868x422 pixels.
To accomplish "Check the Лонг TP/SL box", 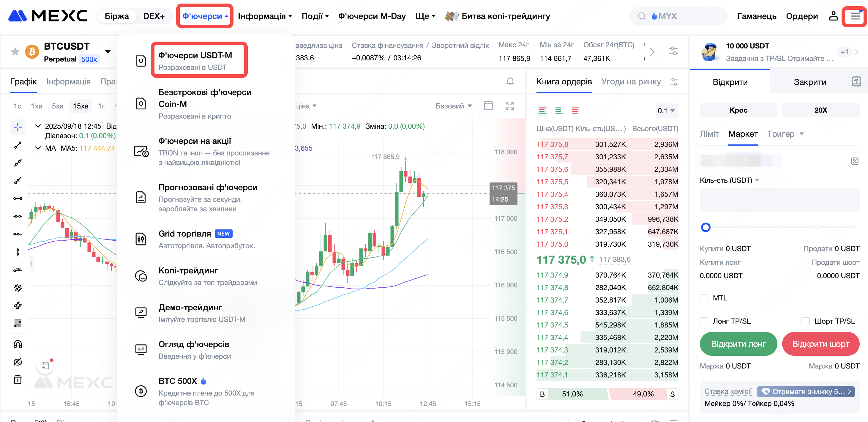I will point(704,321).
